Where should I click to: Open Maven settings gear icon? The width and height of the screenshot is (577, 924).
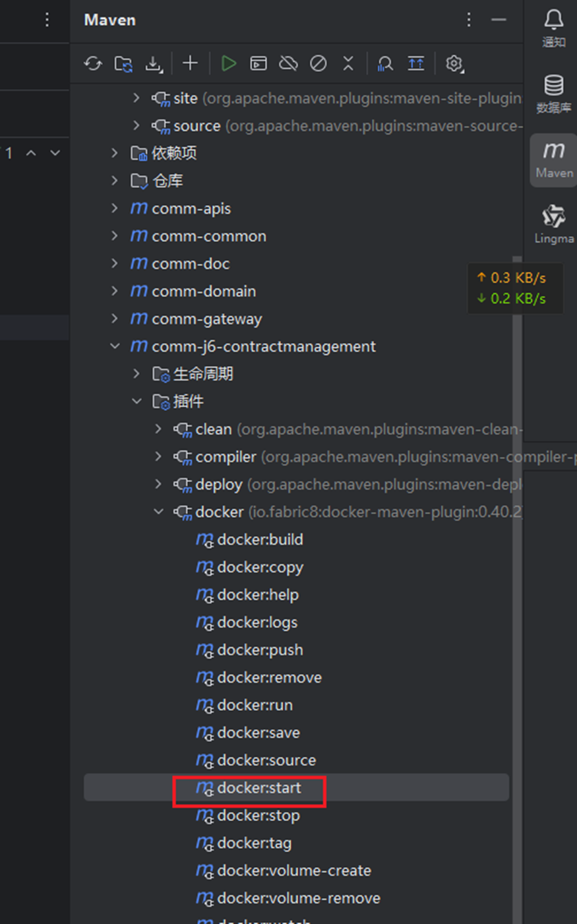pyautogui.click(x=454, y=63)
